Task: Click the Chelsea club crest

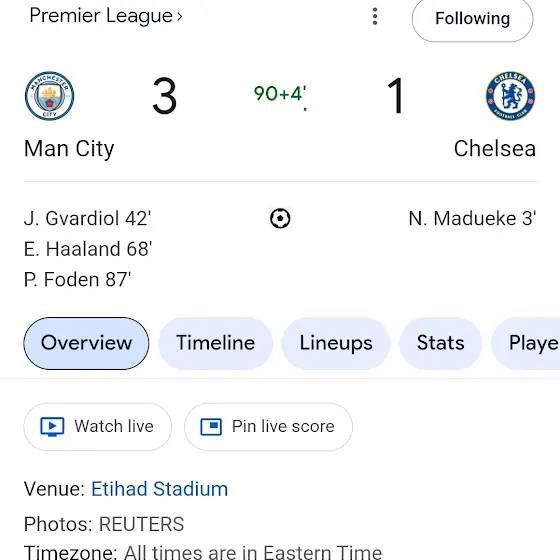Action: tap(510, 96)
